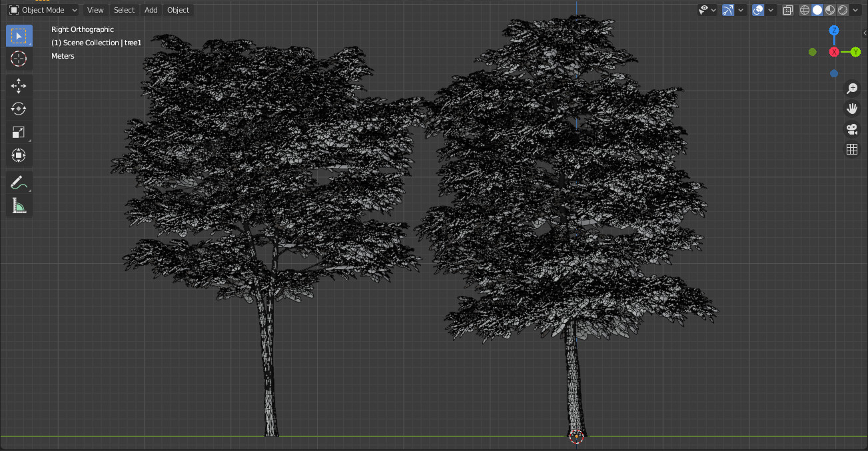Image resolution: width=868 pixels, height=451 pixels.
Task: Select the 3D Cursor tool
Action: point(19,59)
